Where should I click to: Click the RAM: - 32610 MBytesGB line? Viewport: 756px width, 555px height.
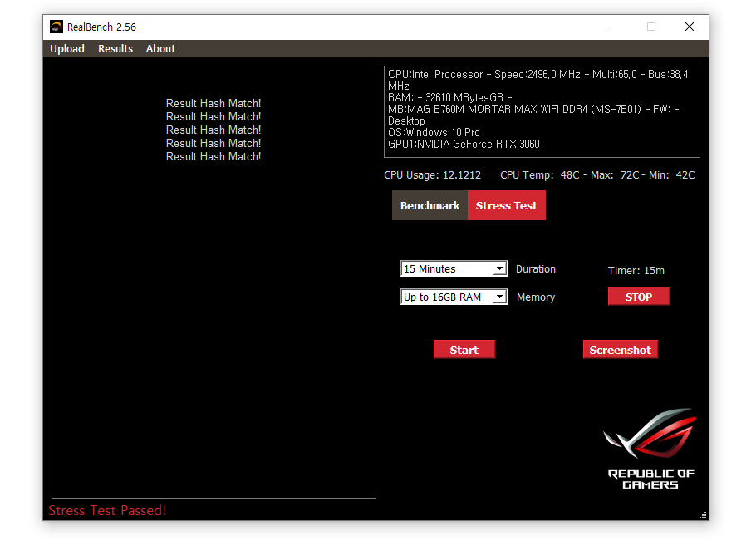click(449, 97)
